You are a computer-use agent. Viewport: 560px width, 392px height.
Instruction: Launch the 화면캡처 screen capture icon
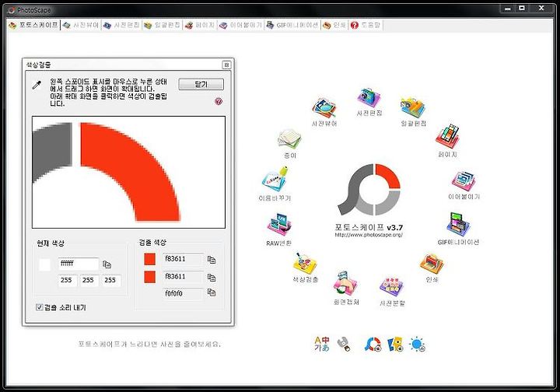pyautogui.click(x=345, y=284)
